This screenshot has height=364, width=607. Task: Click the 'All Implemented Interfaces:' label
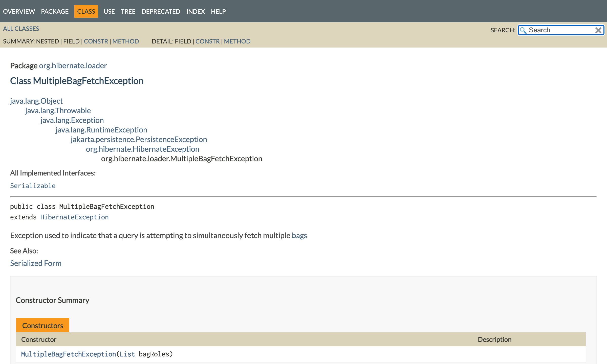pos(53,173)
